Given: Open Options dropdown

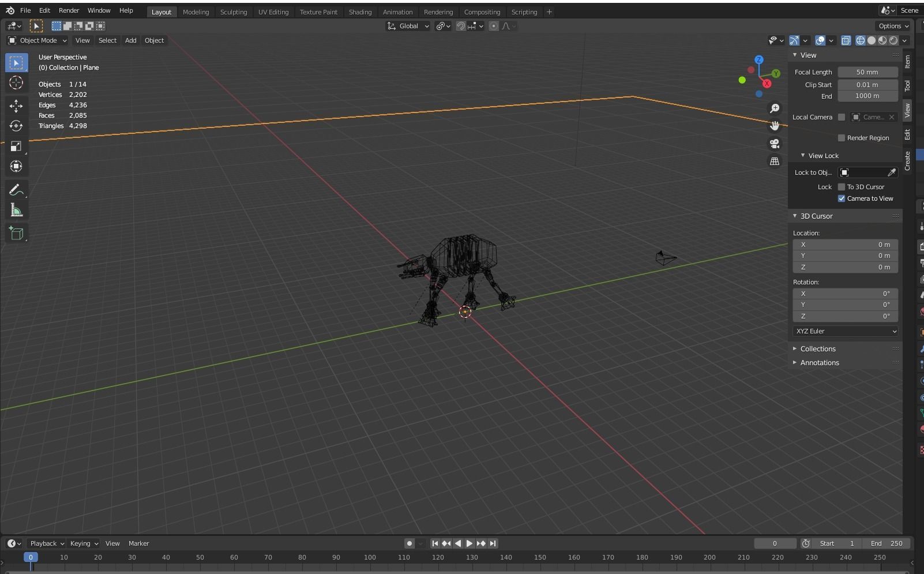Looking at the screenshot, I should 893,26.
